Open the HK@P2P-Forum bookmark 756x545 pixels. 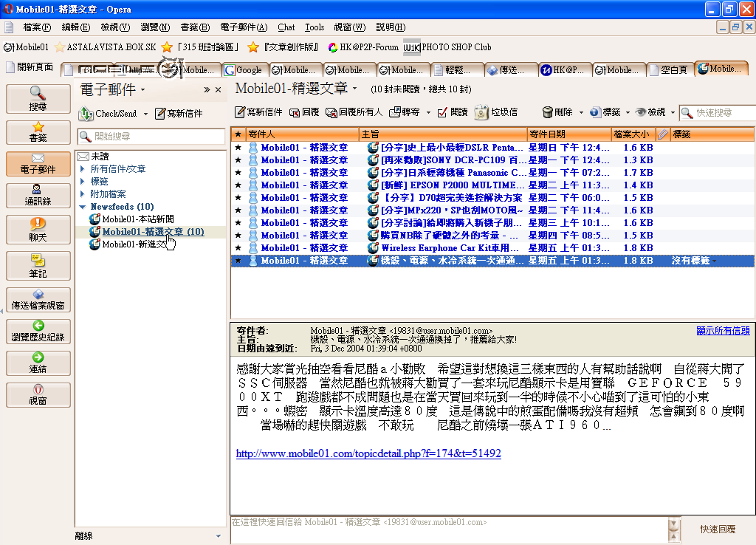364,47
